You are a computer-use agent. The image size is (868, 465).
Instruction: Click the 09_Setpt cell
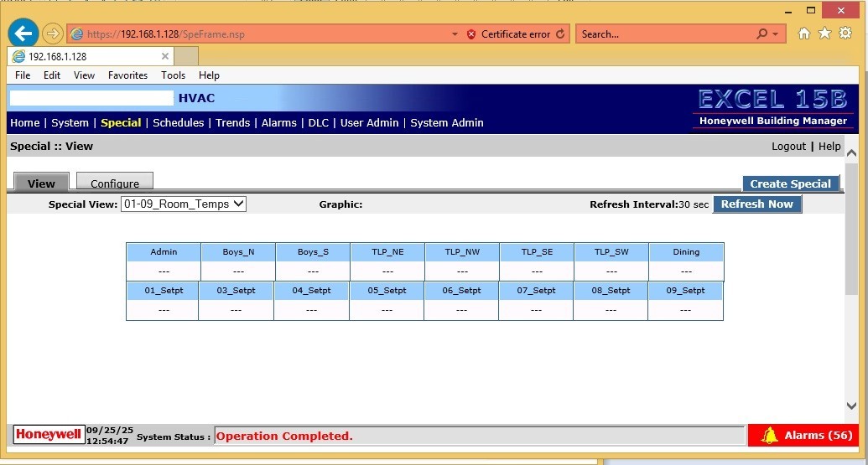click(x=686, y=290)
